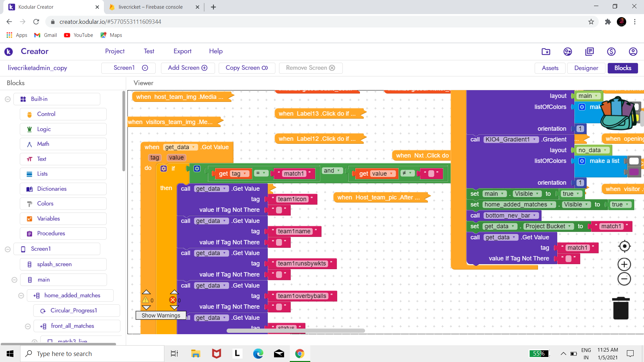Open the Chrome extensions puzzle icon
The width and height of the screenshot is (644, 362).
pos(608,22)
